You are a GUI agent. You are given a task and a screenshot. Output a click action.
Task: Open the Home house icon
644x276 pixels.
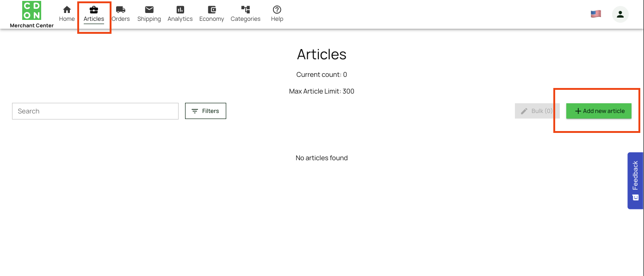(x=67, y=9)
